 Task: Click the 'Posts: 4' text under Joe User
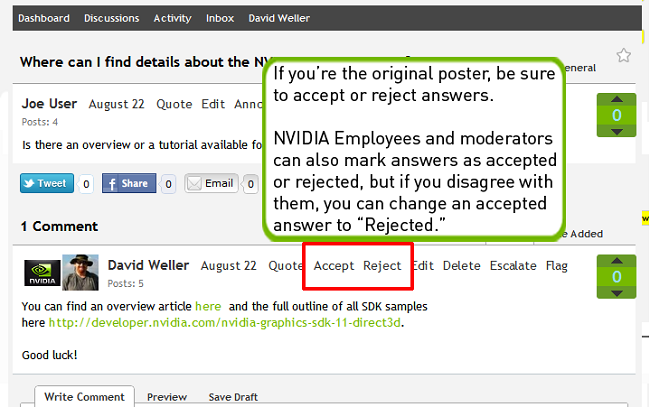coord(40,122)
